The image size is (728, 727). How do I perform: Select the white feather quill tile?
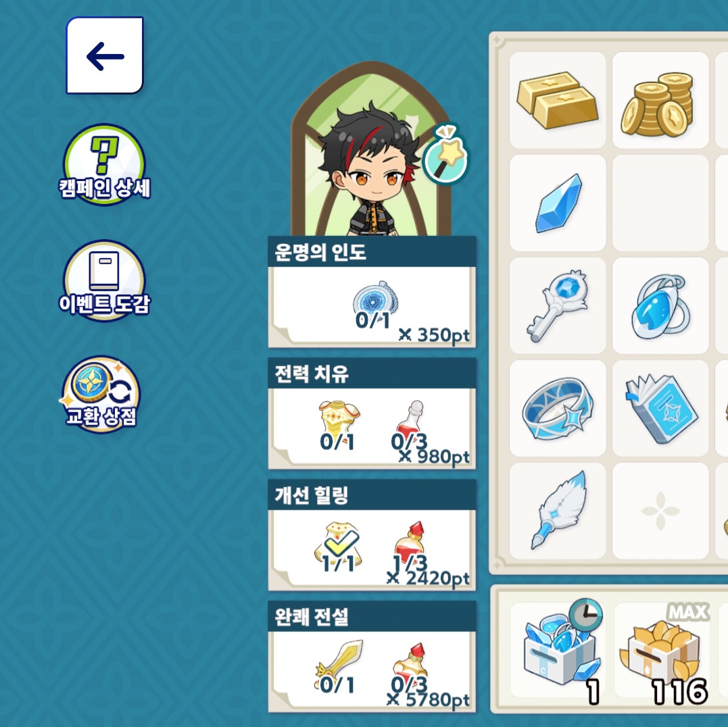pyautogui.click(x=558, y=511)
